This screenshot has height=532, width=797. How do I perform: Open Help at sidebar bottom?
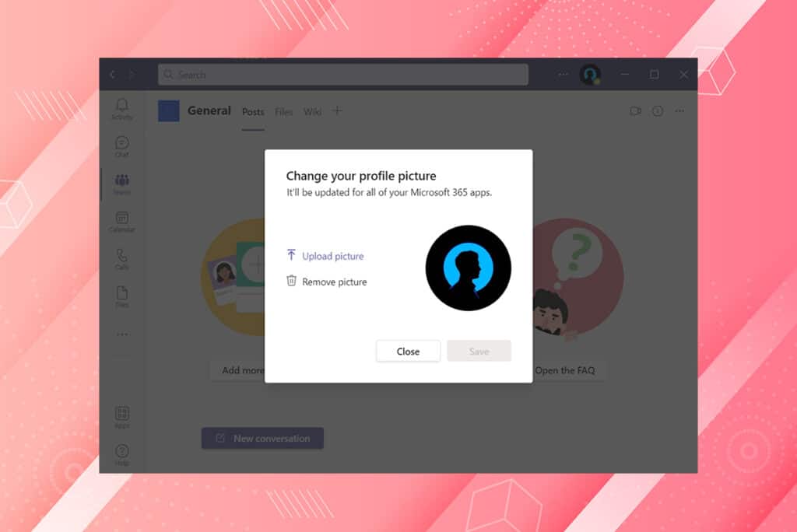click(x=122, y=455)
